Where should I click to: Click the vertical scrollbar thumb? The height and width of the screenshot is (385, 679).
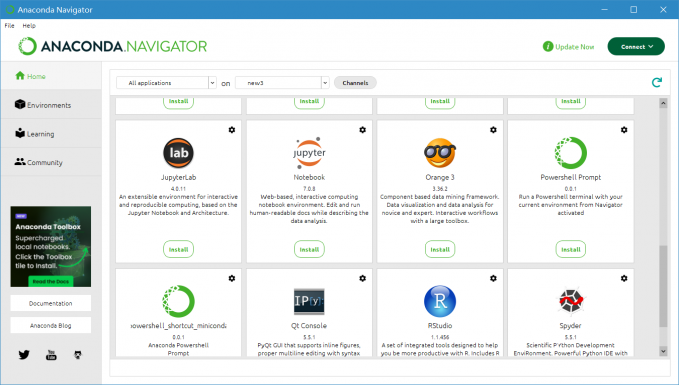pyautogui.click(x=663, y=286)
